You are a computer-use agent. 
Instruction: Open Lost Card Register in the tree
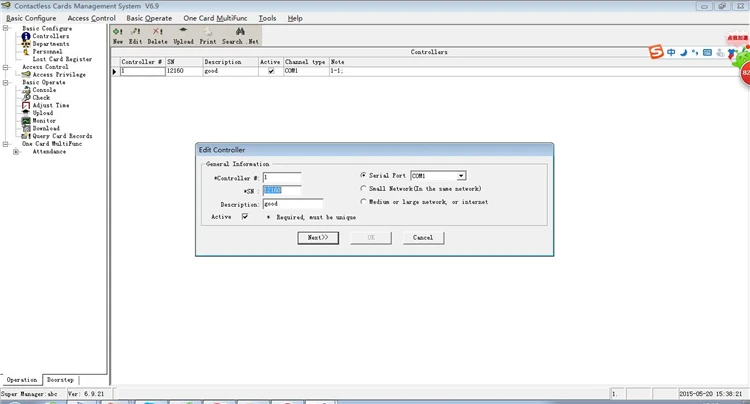(62, 59)
